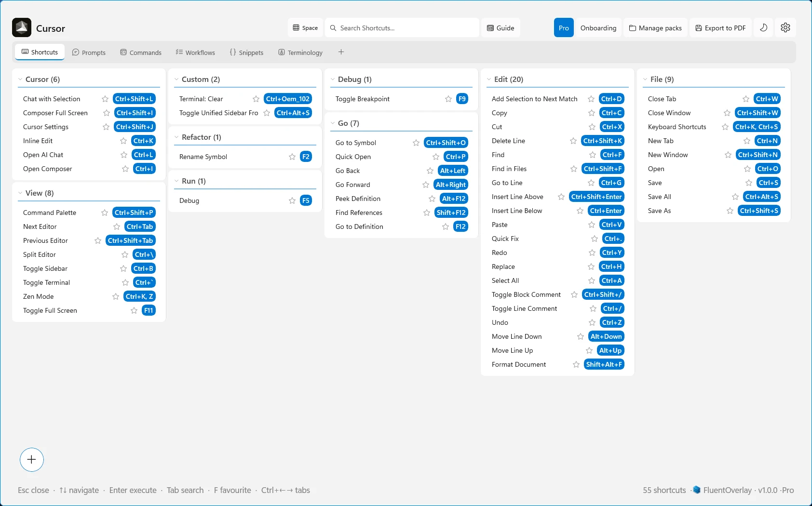Click the Guide book icon
The height and width of the screenshot is (506, 812).
point(490,27)
